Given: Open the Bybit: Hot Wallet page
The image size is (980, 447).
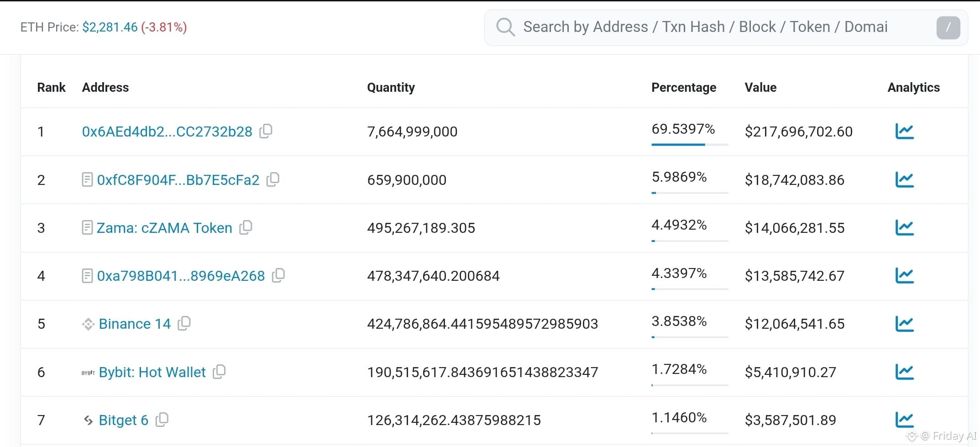Looking at the screenshot, I should (152, 372).
